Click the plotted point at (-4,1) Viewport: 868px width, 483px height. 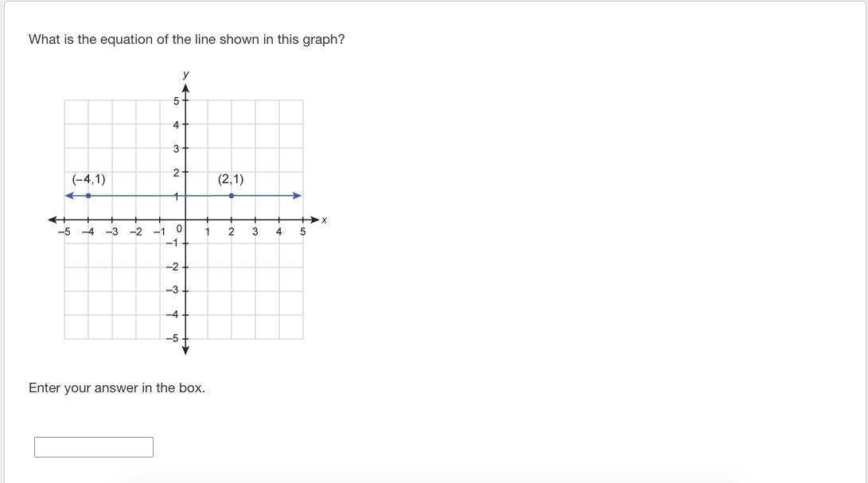(88, 196)
